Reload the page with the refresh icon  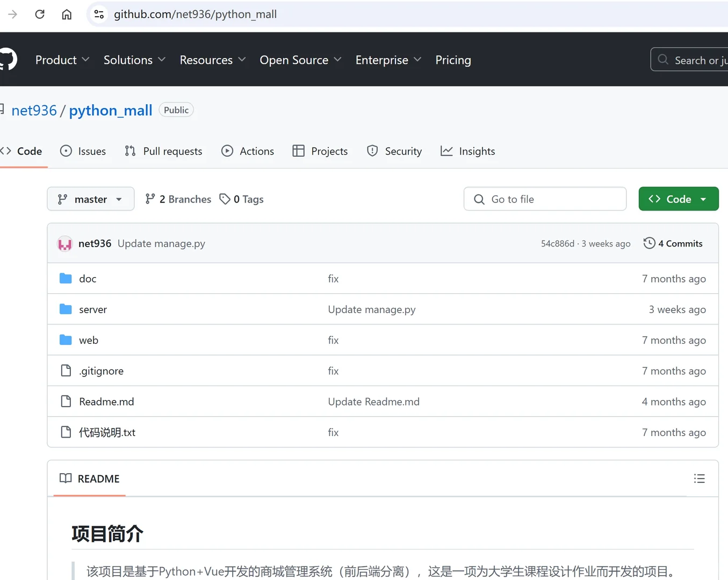39,14
